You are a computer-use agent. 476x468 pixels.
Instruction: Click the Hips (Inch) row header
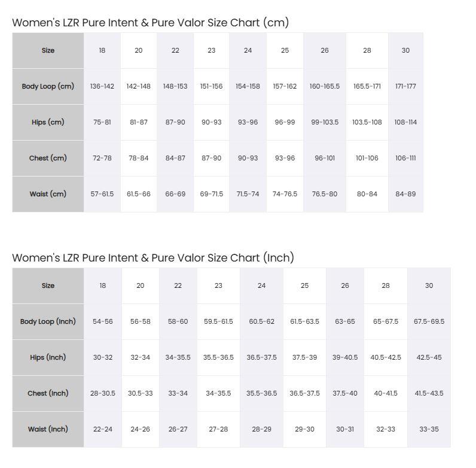[x=48, y=357]
